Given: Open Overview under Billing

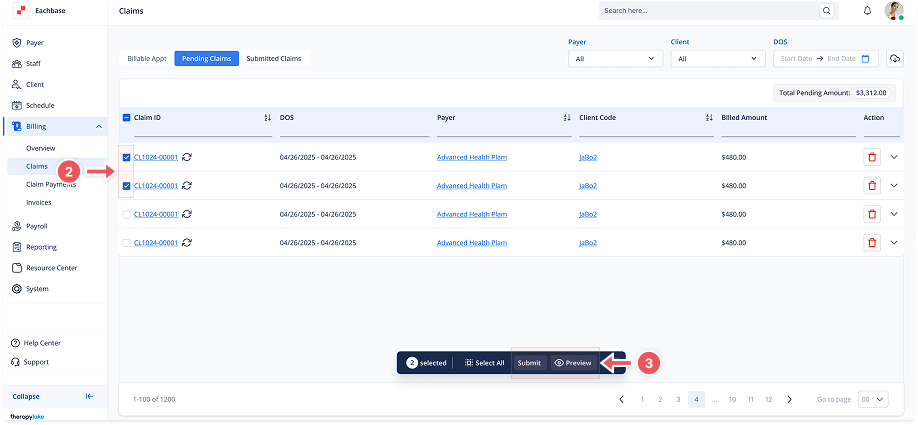Looking at the screenshot, I should click(x=41, y=149).
